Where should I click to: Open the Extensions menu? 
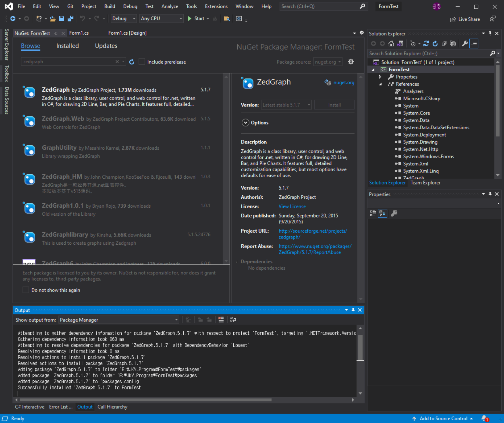pos(216,6)
